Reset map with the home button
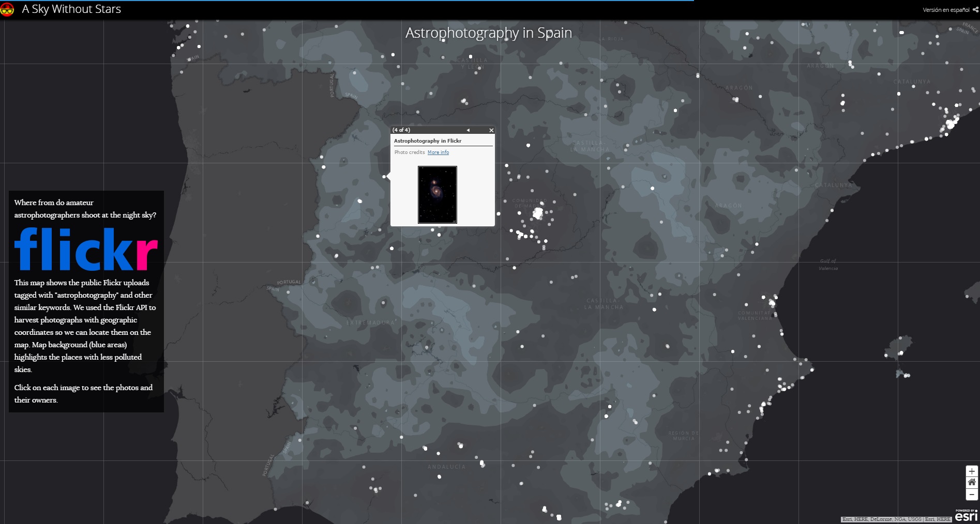The width and height of the screenshot is (980, 524). pos(972,483)
